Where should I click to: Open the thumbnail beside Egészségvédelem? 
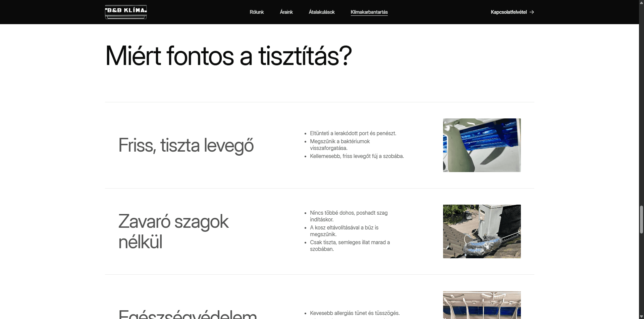482,305
